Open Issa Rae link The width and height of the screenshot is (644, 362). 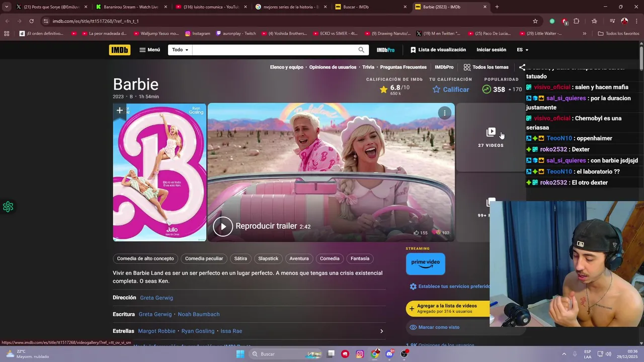[x=231, y=331]
